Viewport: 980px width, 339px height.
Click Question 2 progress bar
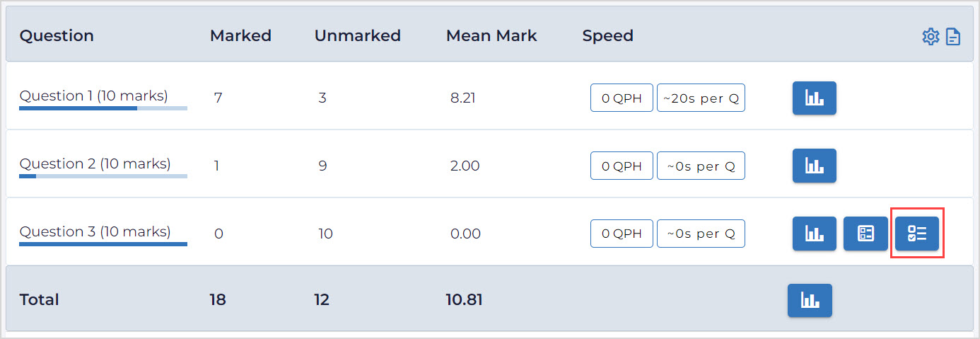click(103, 176)
